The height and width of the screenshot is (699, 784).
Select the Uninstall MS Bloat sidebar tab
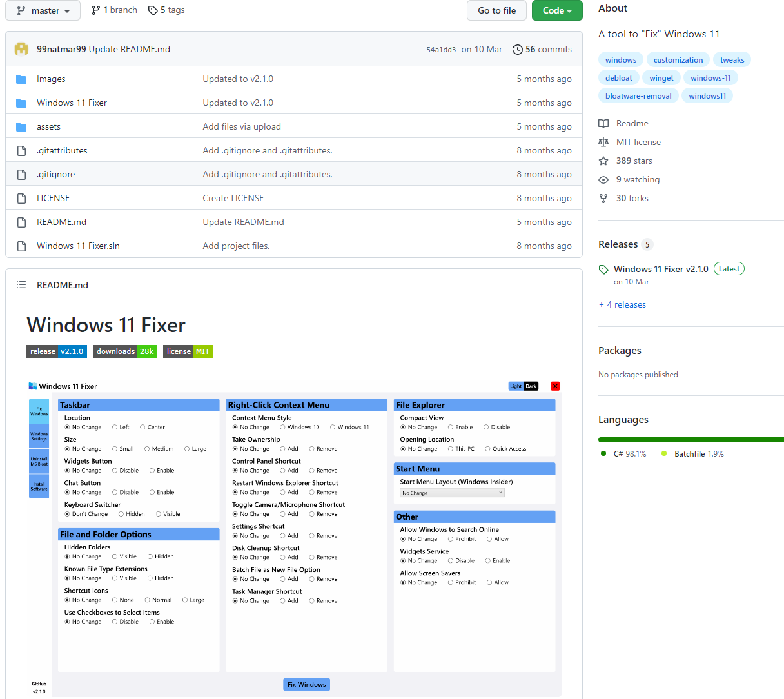coord(39,461)
